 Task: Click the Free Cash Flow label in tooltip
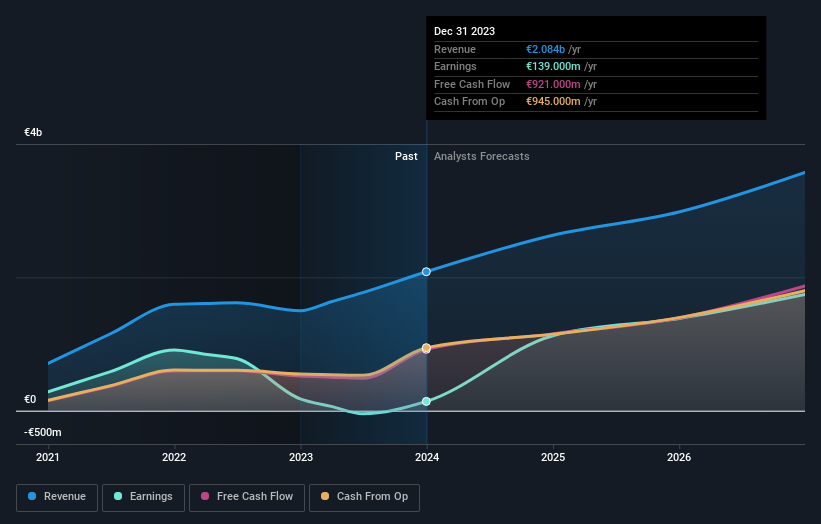[472, 84]
